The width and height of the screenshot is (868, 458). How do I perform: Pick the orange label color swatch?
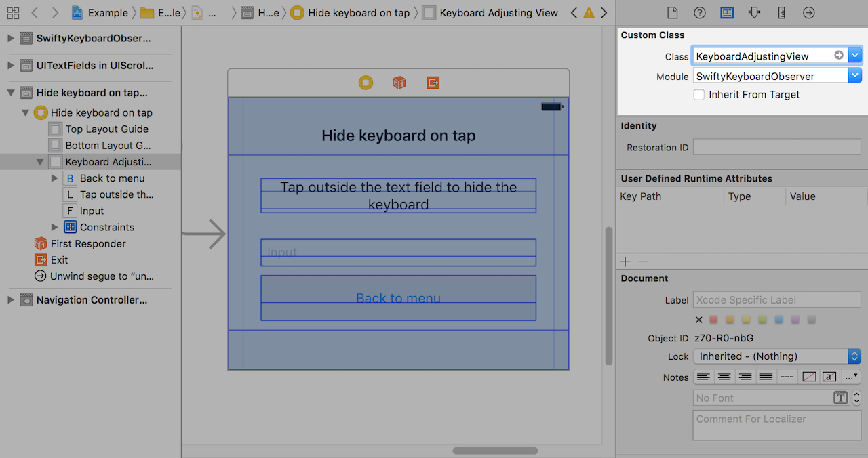click(730, 320)
